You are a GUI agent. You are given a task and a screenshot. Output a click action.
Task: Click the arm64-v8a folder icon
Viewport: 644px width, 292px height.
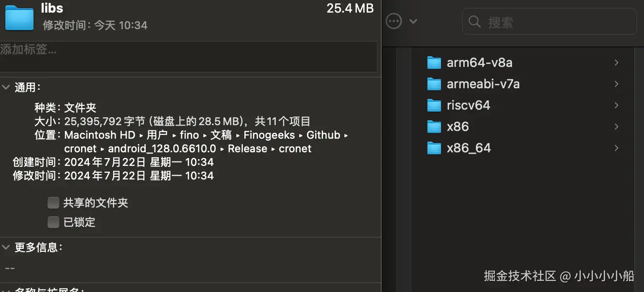coord(434,63)
